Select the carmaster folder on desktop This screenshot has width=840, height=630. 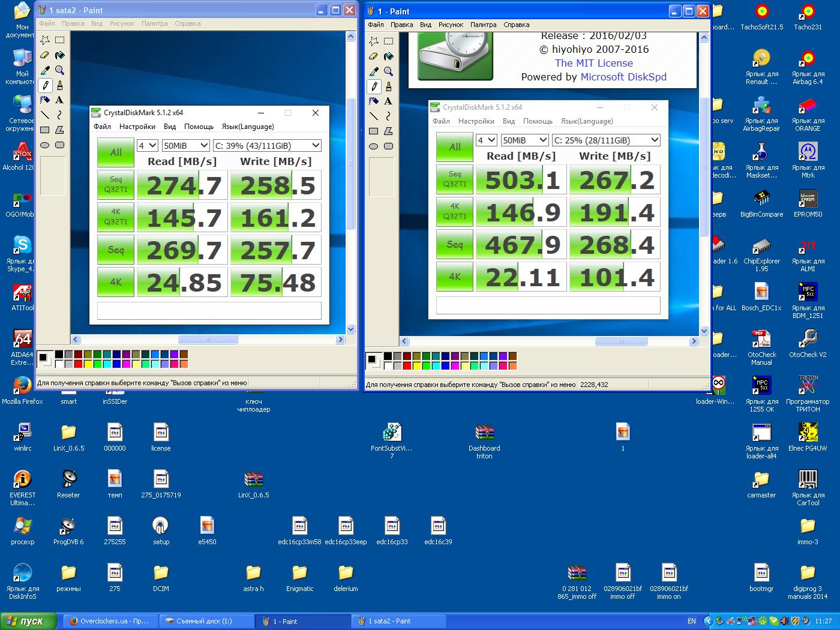(761, 484)
